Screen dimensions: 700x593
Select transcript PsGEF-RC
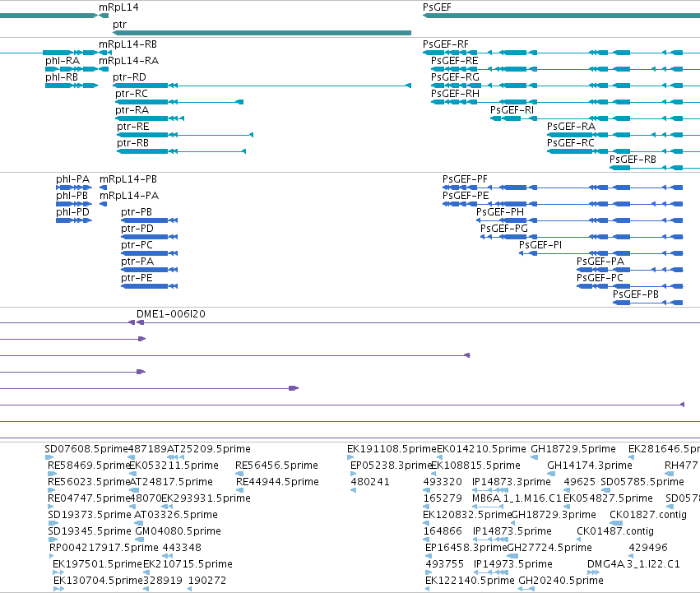(624, 151)
